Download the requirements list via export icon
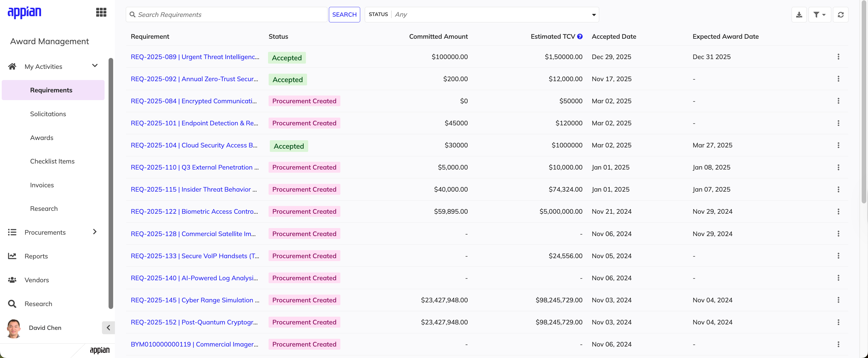The width and height of the screenshot is (868, 358). (799, 15)
